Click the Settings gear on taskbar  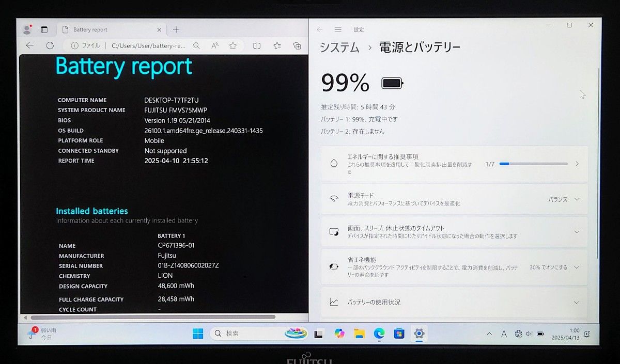point(419,334)
